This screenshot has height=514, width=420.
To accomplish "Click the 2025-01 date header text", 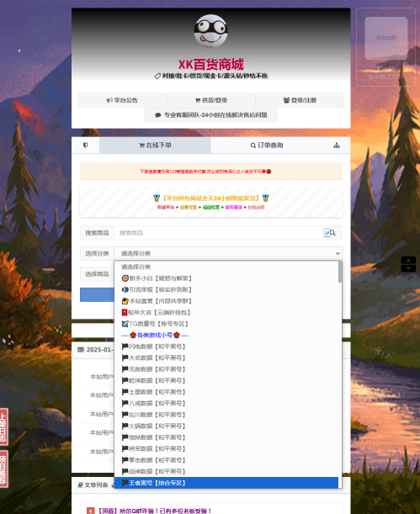I will coord(99,350).
